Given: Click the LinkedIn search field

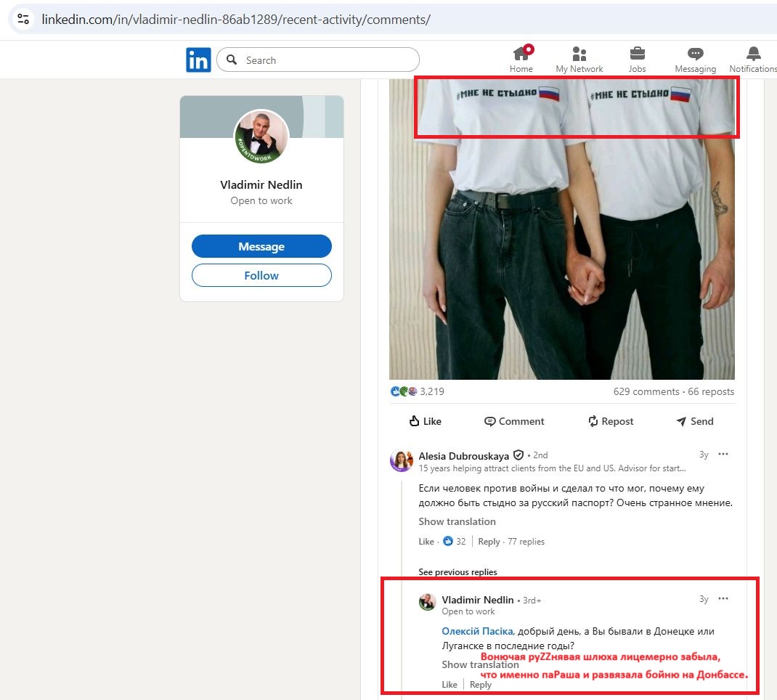Looking at the screenshot, I should coord(317,60).
